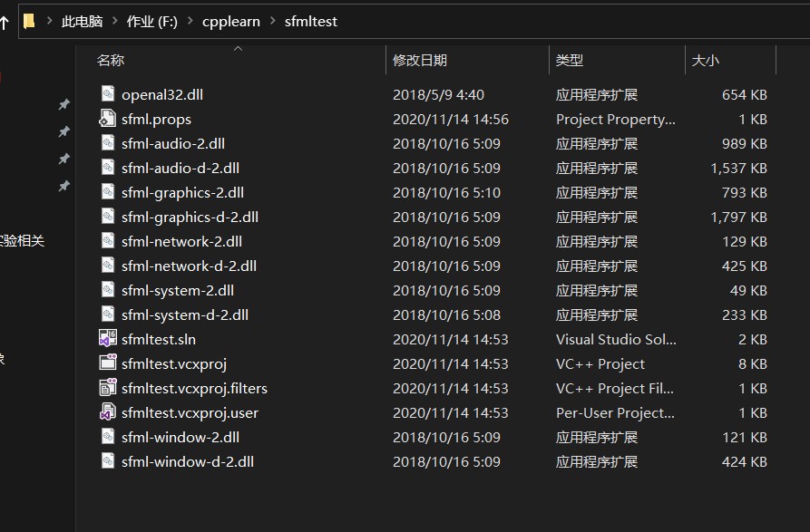Click the sfml-window-d-2.dll file icon

(107, 460)
